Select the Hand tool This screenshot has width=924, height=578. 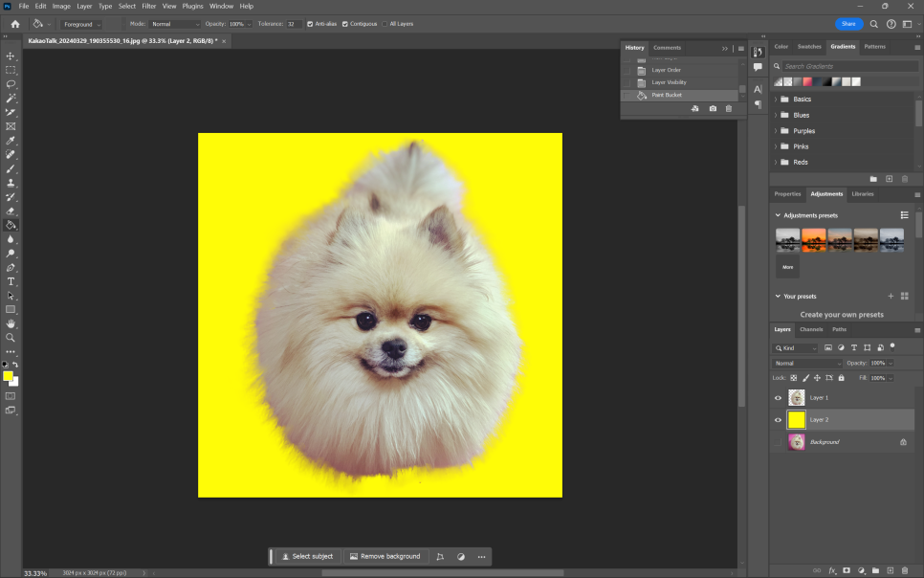pyautogui.click(x=11, y=323)
